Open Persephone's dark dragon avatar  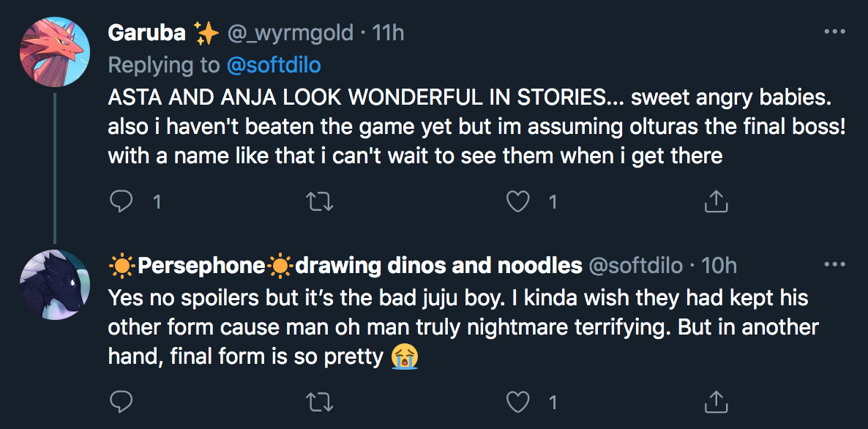coord(55,285)
